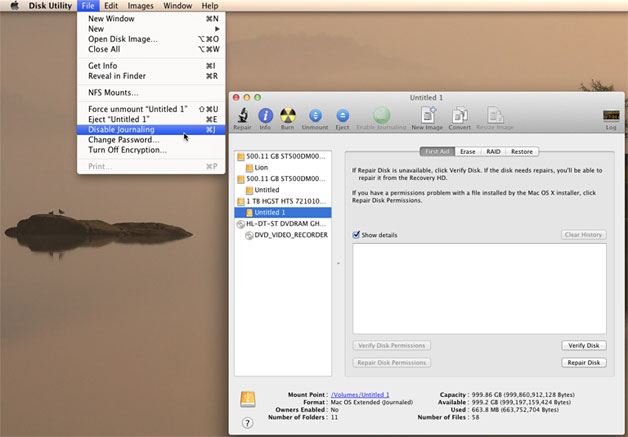Viewport: 628px width, 437px height.
Task: Switch to the Erase tab
Action: 467,152
